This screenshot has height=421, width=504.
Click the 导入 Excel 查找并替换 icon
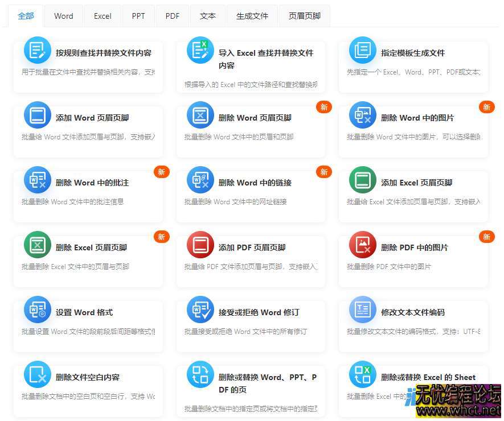200,50
